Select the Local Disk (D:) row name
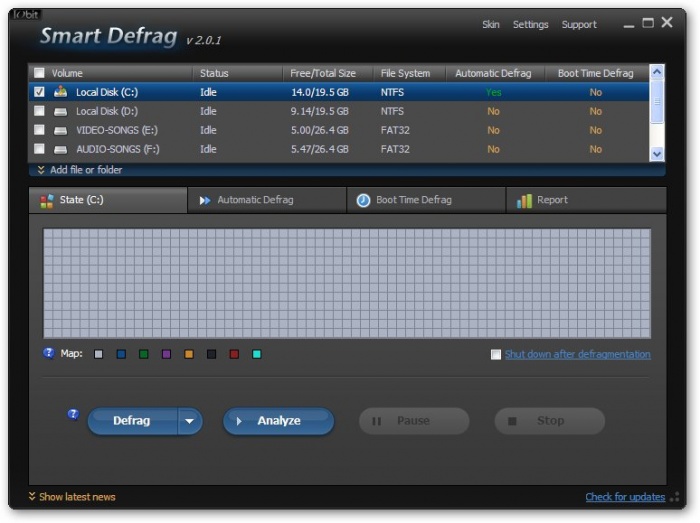This screenshot has width=700, height=523. (107, 111)
